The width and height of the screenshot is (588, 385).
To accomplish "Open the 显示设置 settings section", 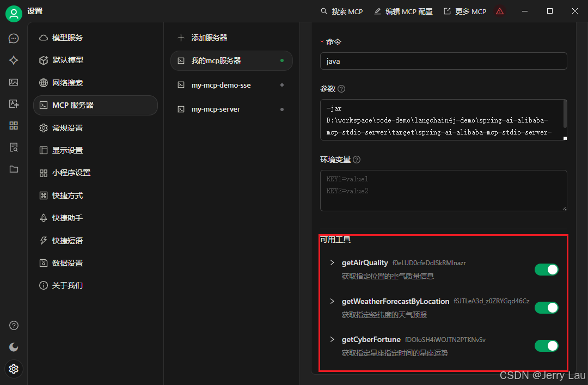I will (x=96, y=150).
